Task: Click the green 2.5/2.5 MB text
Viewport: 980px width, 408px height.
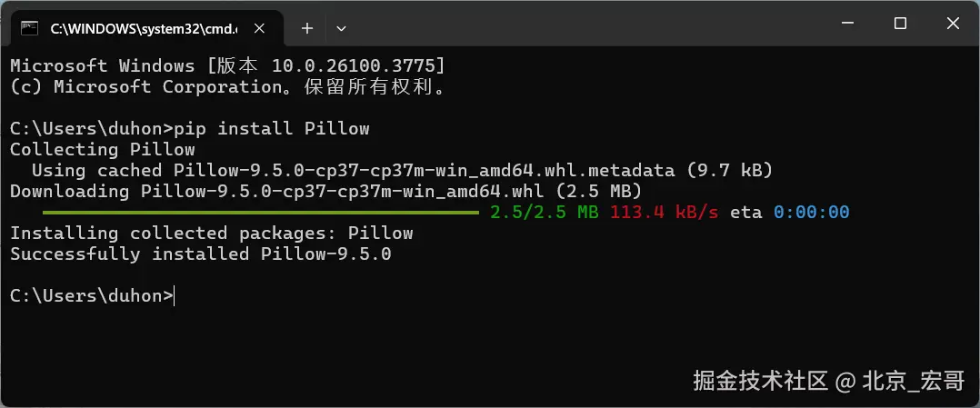Action: click(x=545, y=213)
